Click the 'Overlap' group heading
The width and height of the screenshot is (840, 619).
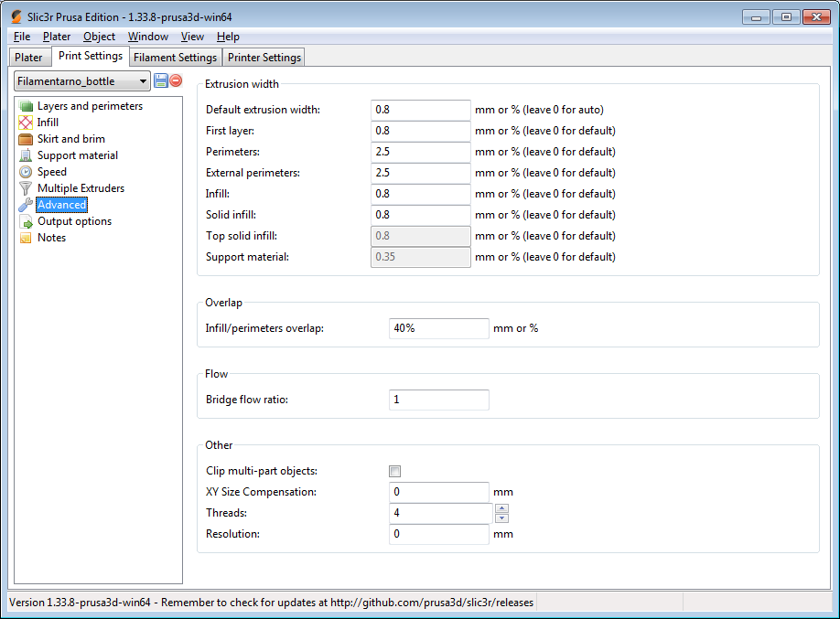coord(223,303)
